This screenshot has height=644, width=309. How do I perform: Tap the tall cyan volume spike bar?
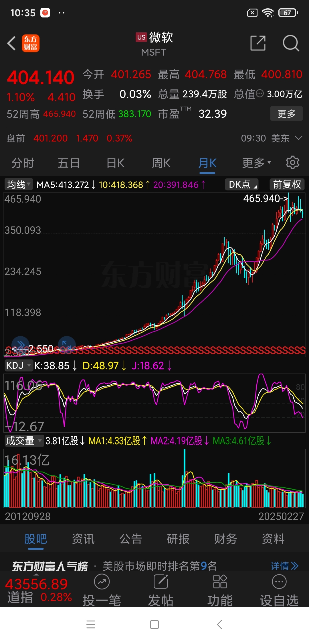pyautogui.click(x=185, y=478)
